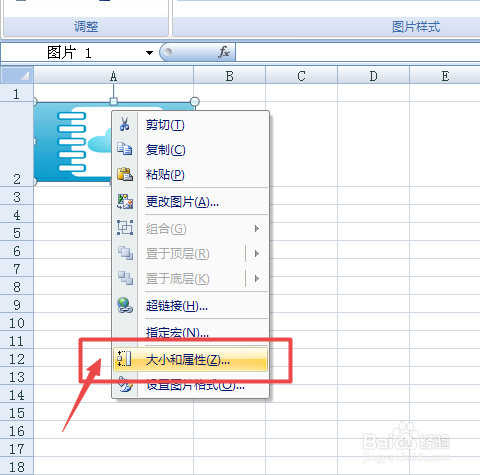Select column B header
Viewport: 480px width, 475px height.
pos(229,76)
